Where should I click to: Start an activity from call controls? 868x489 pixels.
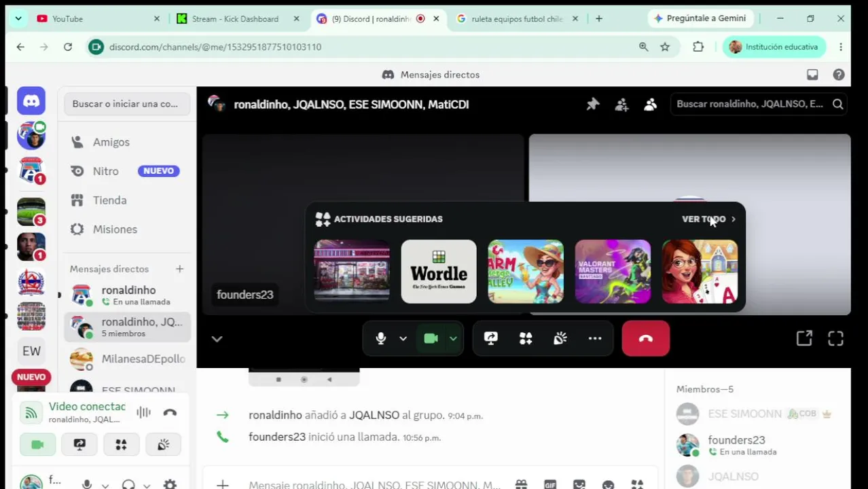click(x=526, y=338)
